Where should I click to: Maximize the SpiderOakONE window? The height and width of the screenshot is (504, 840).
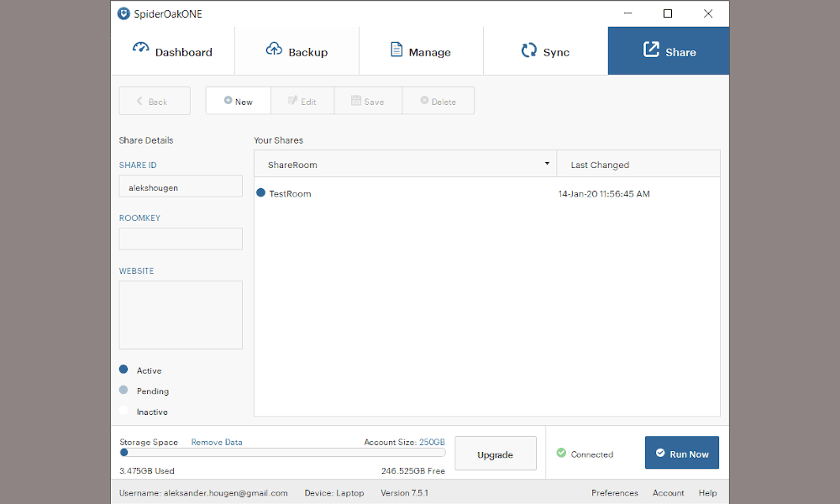(x=668, y=13)
